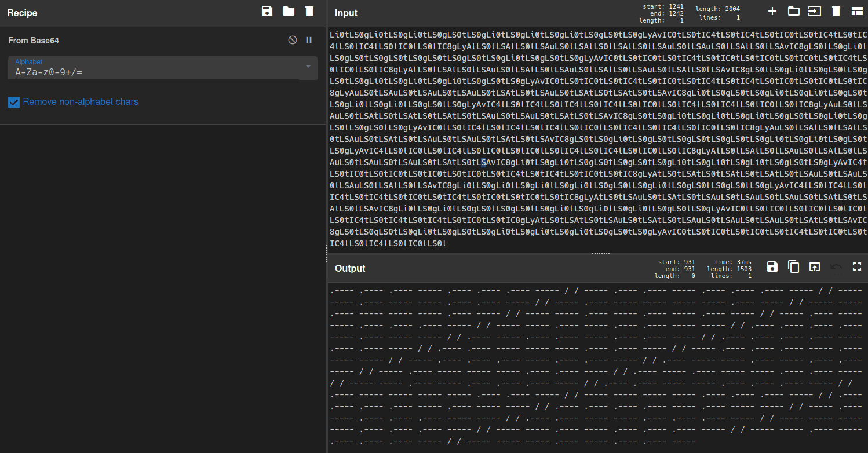The height and width of the screenshot is (453, 868).
Task: Add a new input tab
Action: click(x=772, y=11)
